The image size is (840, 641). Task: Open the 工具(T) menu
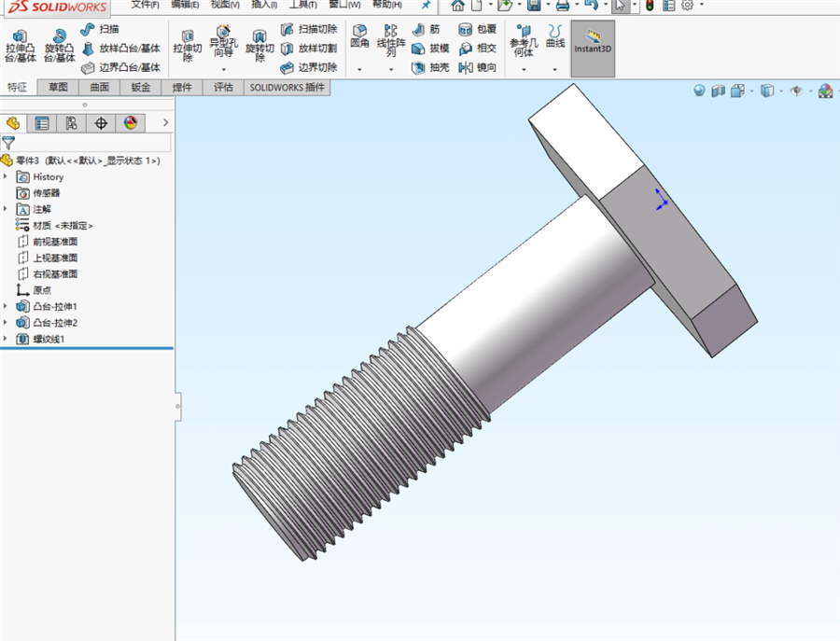[303, 5]
